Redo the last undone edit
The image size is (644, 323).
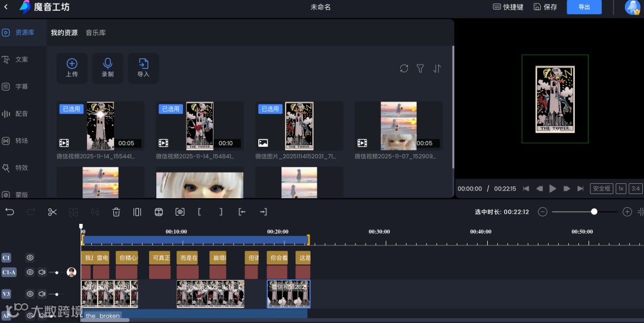click(31, 212)
